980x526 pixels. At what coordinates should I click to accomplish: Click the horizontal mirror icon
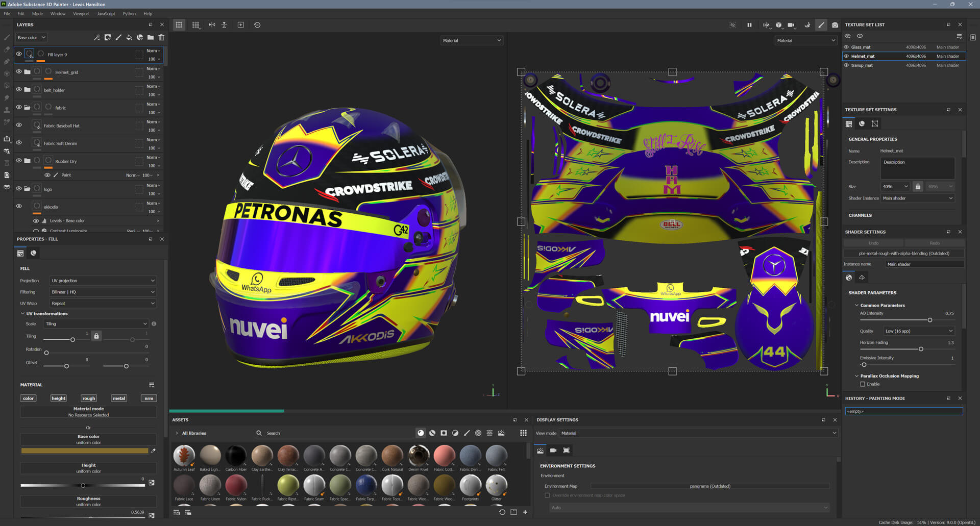point(212,24)
